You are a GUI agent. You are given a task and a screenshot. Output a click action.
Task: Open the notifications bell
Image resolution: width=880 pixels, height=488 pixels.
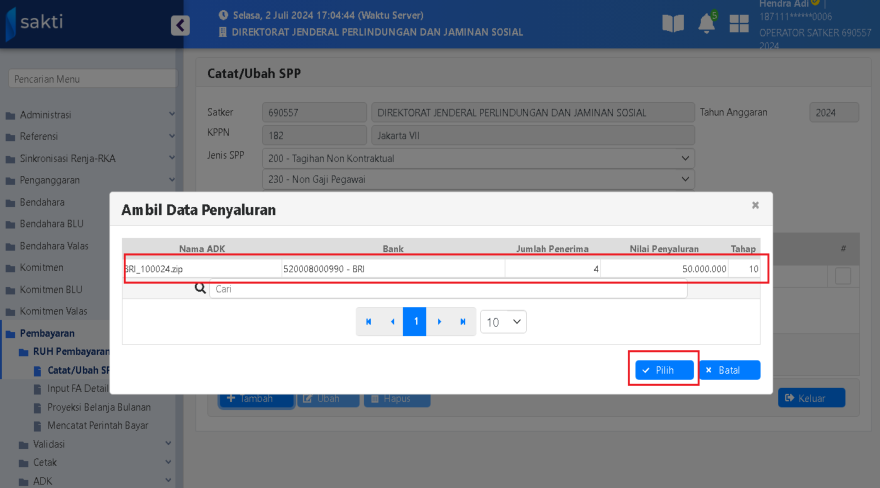click(707, 24)
